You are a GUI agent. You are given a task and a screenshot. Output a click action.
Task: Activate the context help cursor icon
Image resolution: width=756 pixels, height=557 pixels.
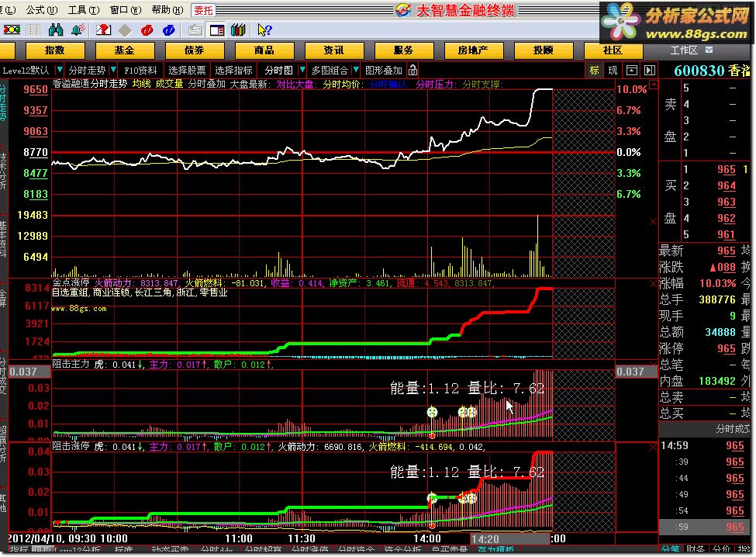(x=264, y=30)
